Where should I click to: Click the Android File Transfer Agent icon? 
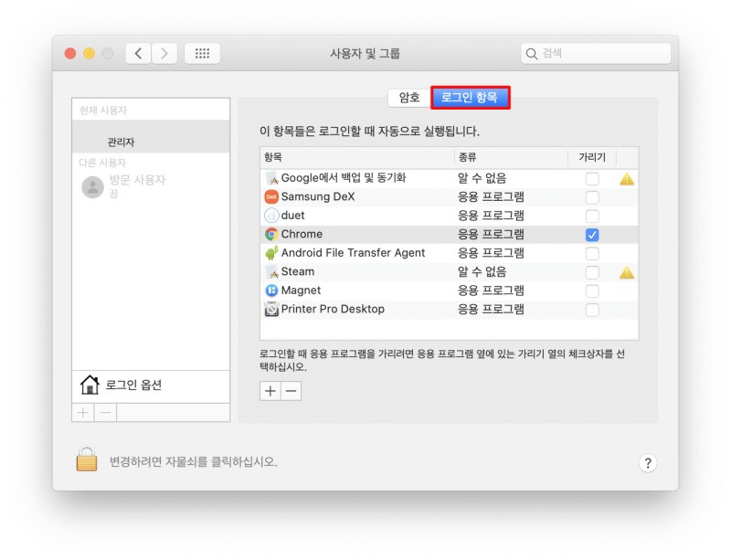(x=271, y=253)
